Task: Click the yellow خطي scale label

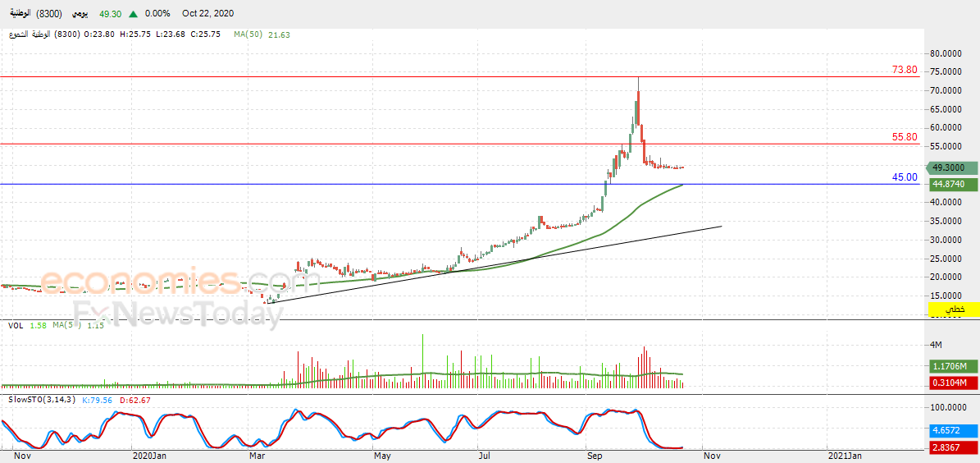Action: [x=953, y=309]
